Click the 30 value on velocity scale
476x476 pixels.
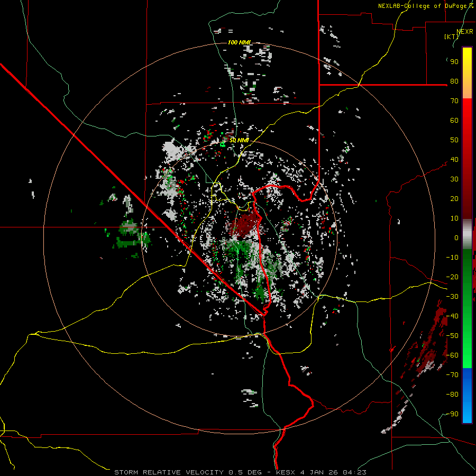454,179
